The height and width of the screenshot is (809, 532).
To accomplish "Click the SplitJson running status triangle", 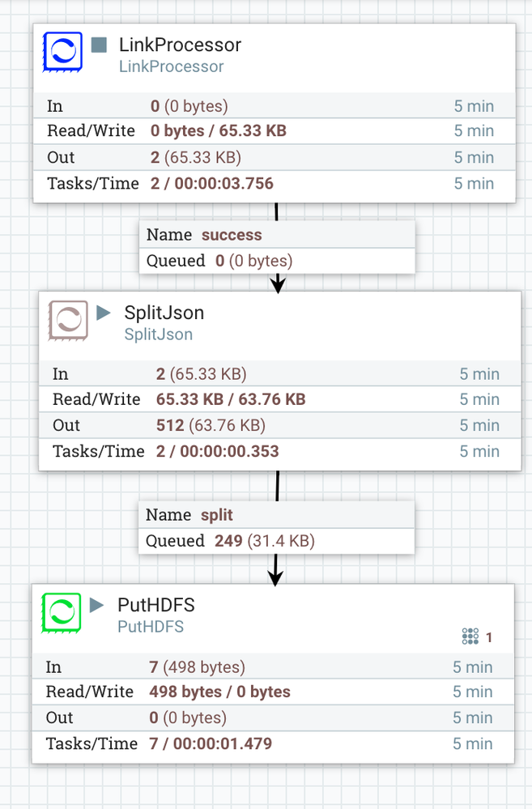I will pos(104,312).
